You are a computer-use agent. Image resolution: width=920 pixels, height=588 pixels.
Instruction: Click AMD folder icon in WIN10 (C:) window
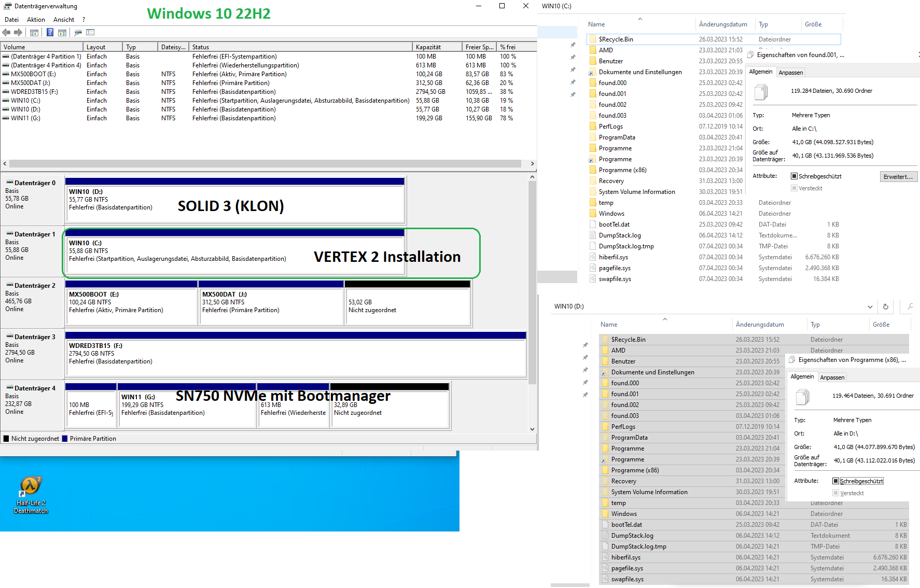(x=593, y=50)
